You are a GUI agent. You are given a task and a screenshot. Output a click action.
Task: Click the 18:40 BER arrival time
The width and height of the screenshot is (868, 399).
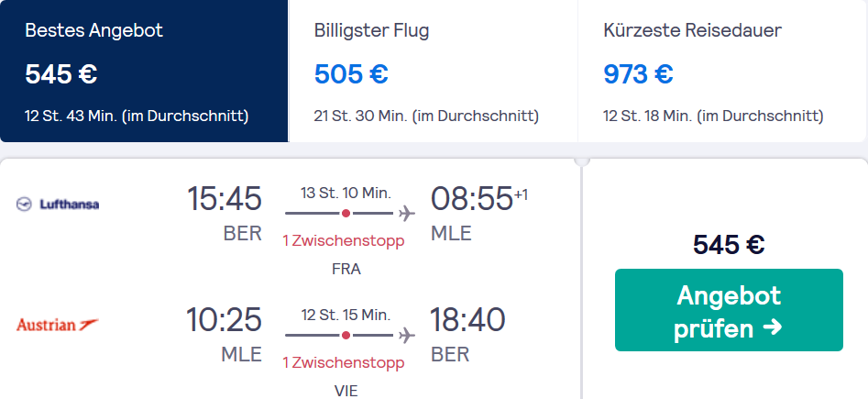467,320
